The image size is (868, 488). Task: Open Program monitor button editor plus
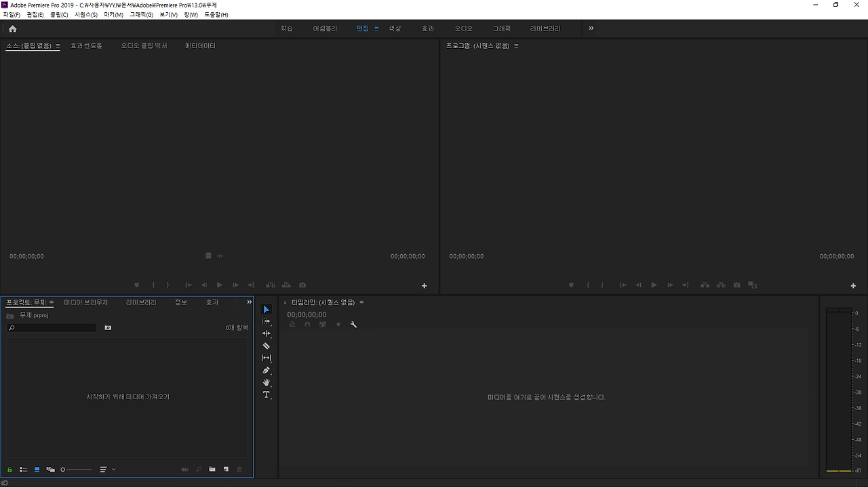point(853,286)
